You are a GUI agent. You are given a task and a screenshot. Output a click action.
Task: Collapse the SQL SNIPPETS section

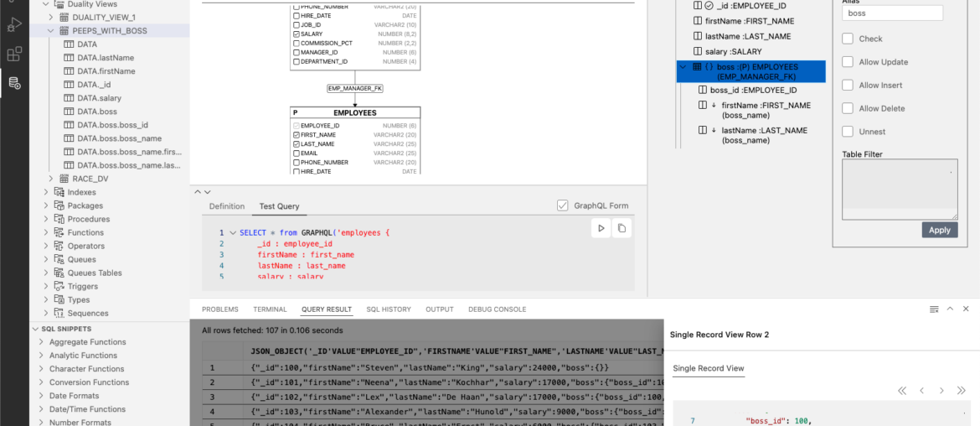point(34,329)
